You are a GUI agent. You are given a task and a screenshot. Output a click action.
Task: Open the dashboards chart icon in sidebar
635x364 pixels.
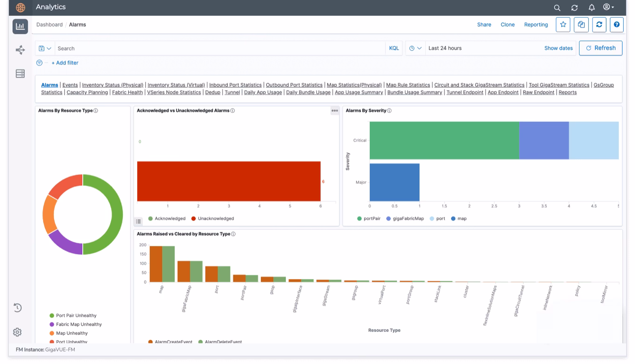click(19, 26)
